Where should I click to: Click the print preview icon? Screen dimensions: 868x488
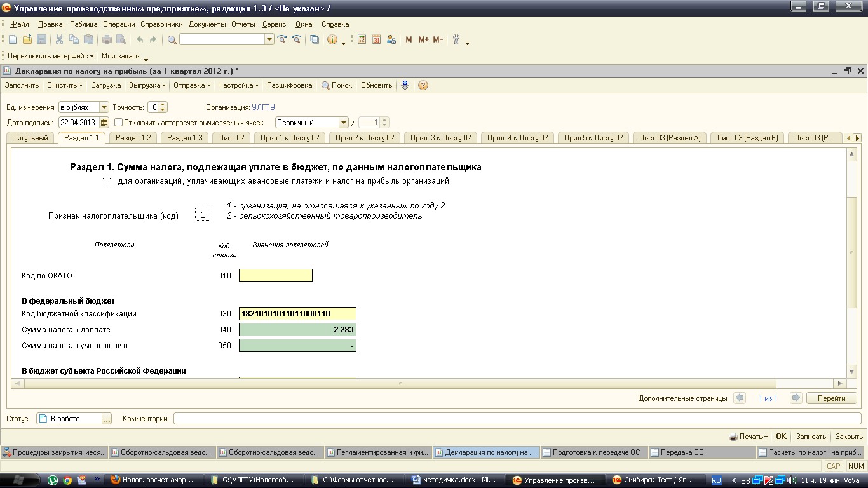(121, 39)
